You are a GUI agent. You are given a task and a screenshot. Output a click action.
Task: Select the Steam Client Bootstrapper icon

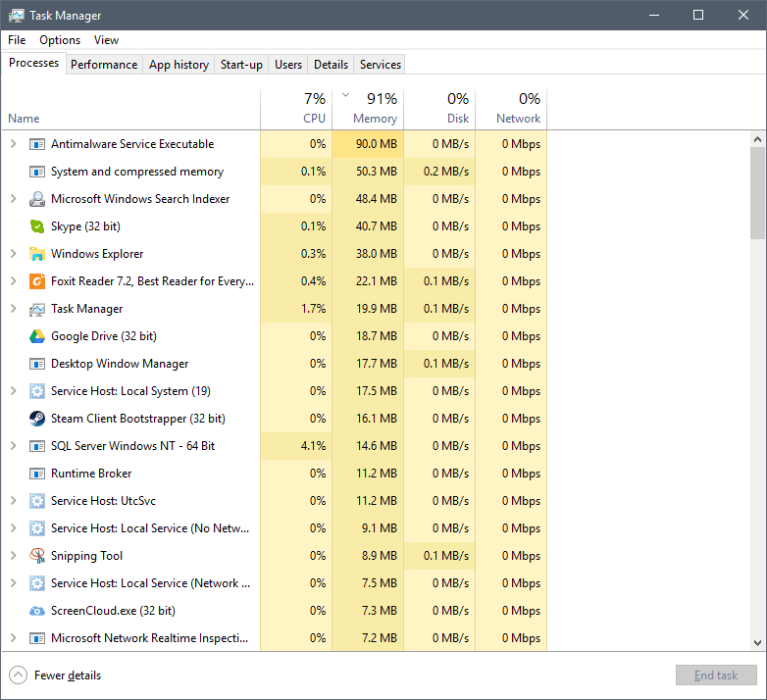pyautogui.click(x=37, y=419)
